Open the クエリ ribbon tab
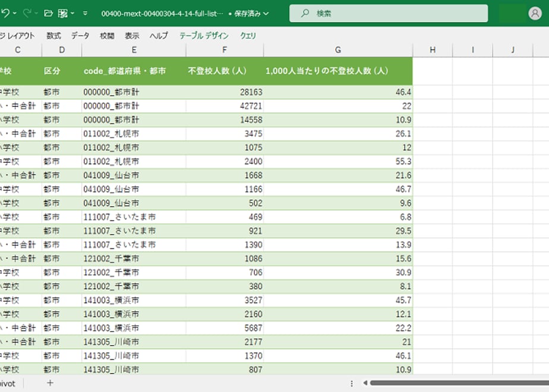Image resolution: width=549 pixels, height=392 pixels. point(248,36)
